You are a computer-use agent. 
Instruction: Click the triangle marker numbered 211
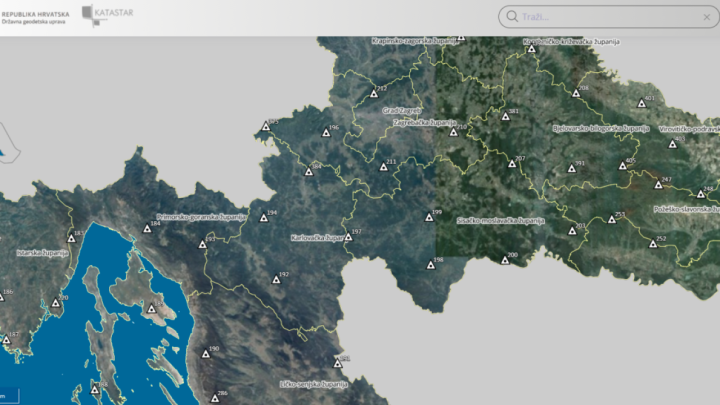pos(381,168)
